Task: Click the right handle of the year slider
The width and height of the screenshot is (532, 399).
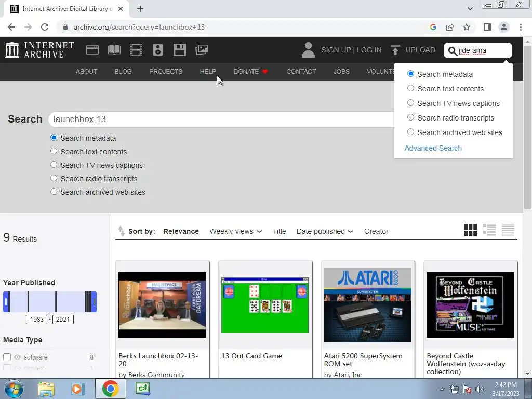Action: 94,302
